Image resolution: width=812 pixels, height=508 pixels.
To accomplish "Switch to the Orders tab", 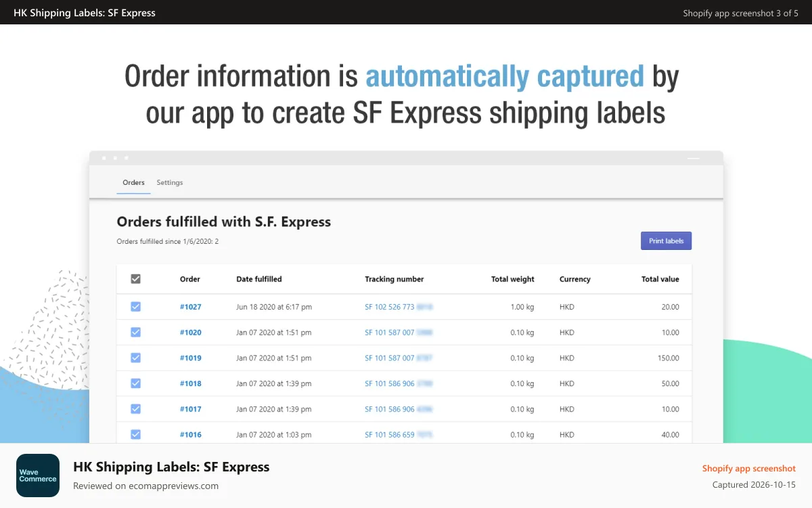I will pyautogui.click(x=133, y=183).
